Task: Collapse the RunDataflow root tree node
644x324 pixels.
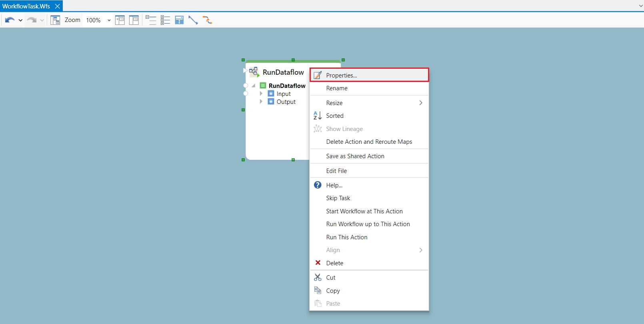Action: (254, 85)
